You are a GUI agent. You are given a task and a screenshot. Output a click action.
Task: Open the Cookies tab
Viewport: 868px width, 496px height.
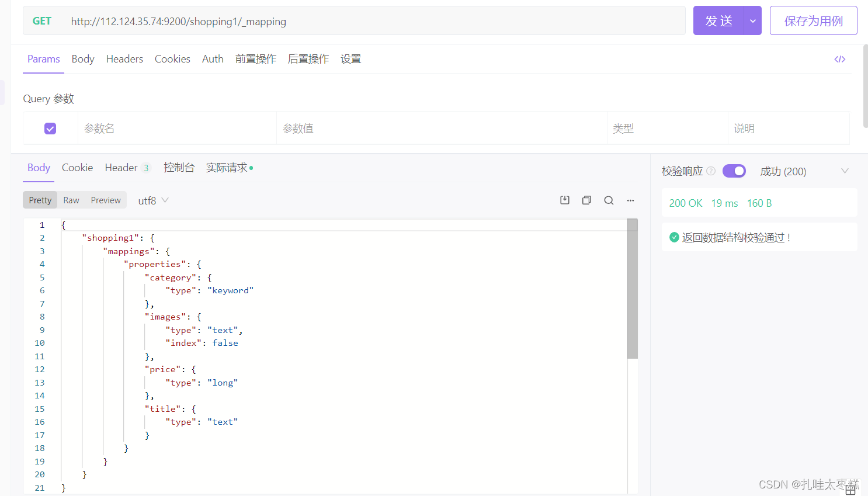click(x=172, y=59)
